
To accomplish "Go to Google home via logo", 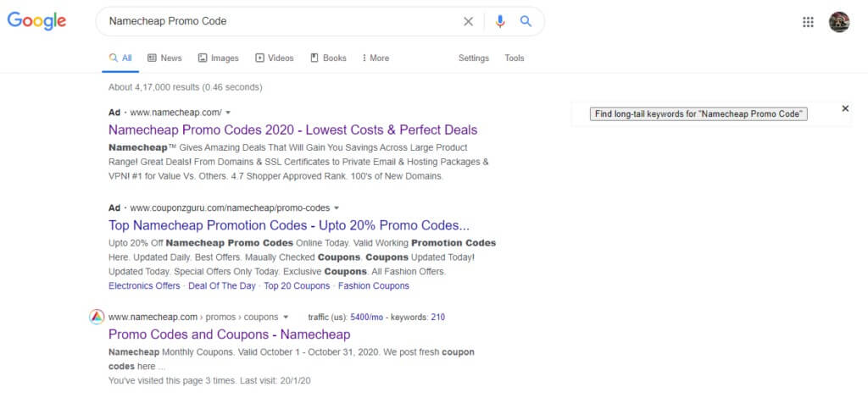I will point(36,21).
